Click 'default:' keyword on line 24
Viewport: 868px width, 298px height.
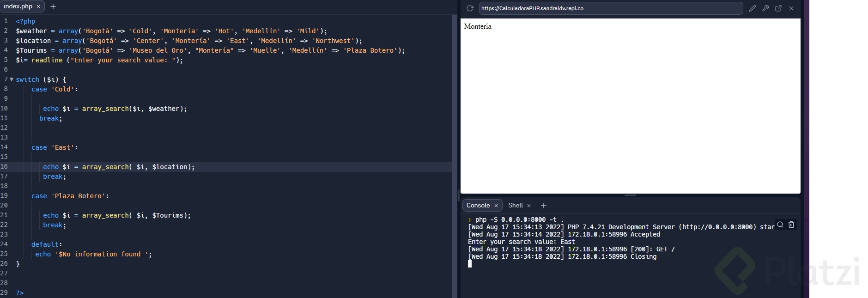point(47,244)
